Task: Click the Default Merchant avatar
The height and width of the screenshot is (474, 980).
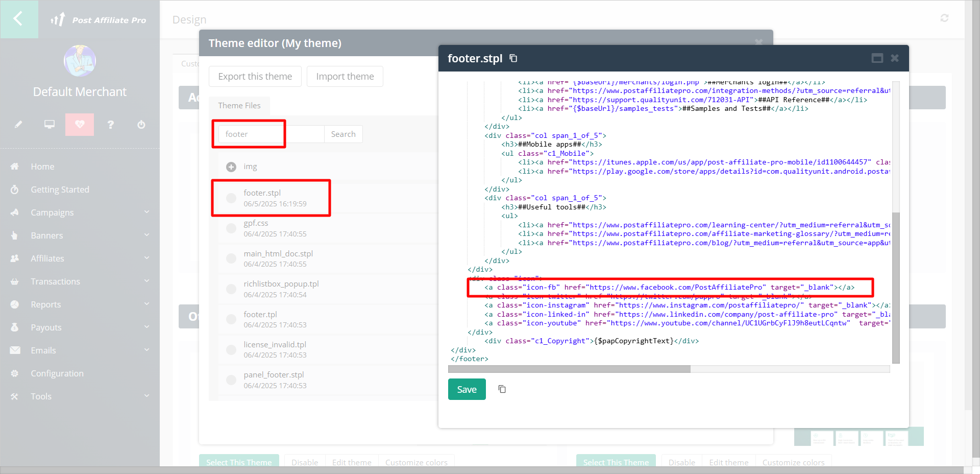Action: [x=80, y=61]
